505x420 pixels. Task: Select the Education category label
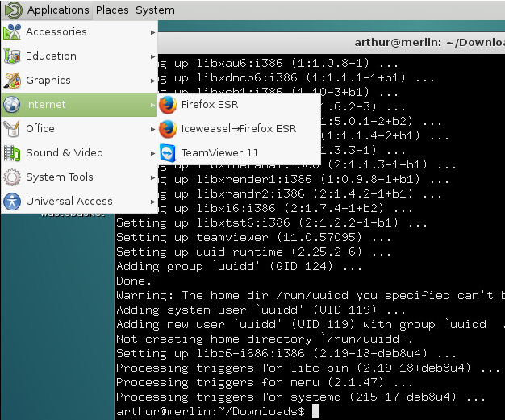pos(51,56)
